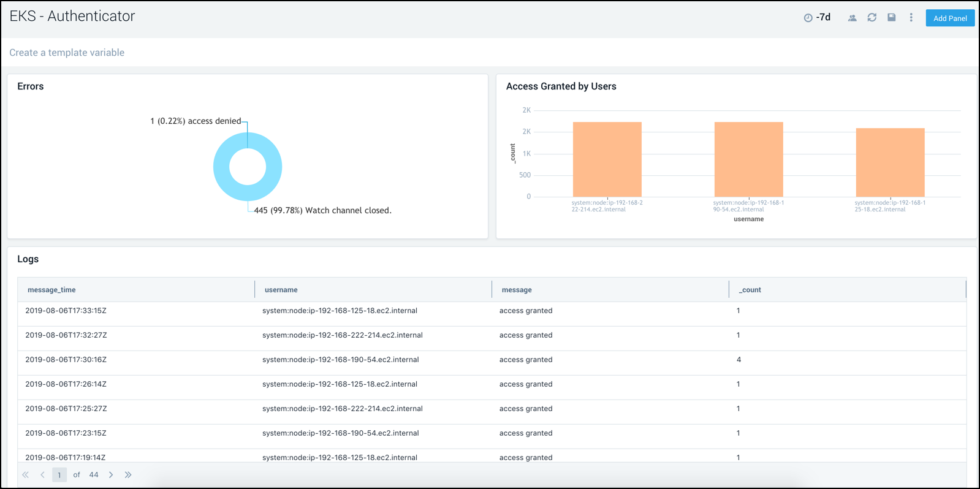980x489 pixels.
Task: Click the share dashboard people icon
Action: pos(852,18)
